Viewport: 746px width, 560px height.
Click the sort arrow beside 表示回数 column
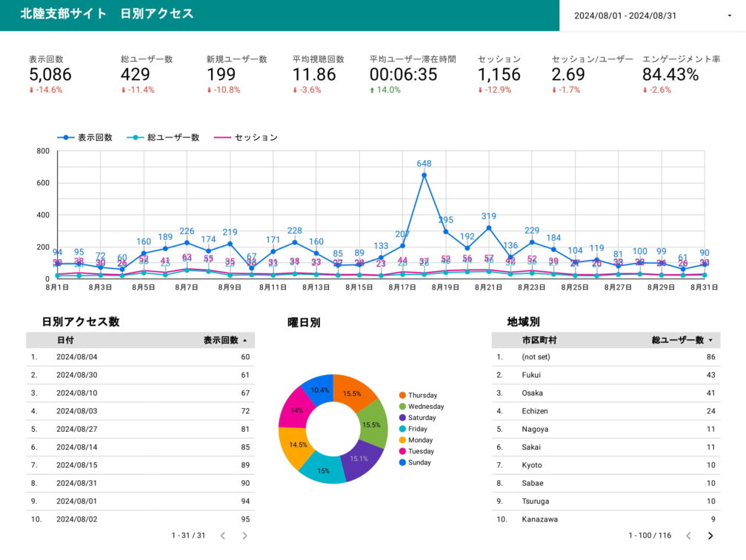pos(245,341)
